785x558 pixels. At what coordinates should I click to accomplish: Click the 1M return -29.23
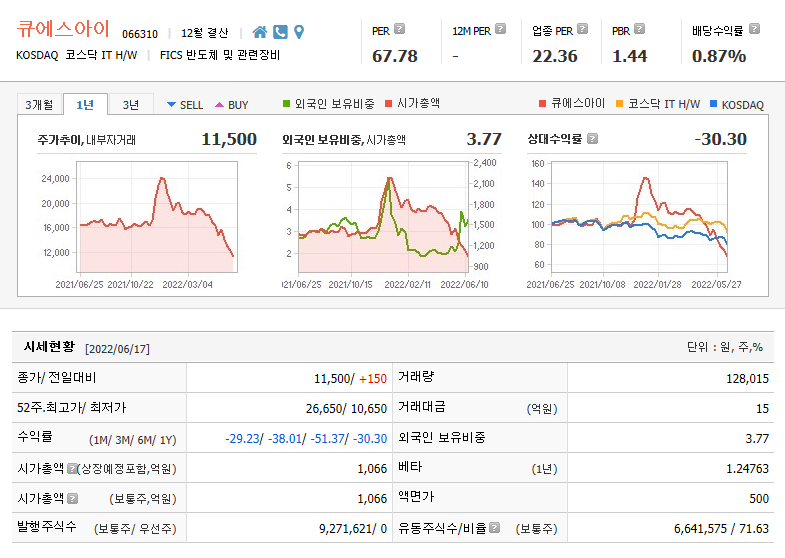tap(242, 439)
